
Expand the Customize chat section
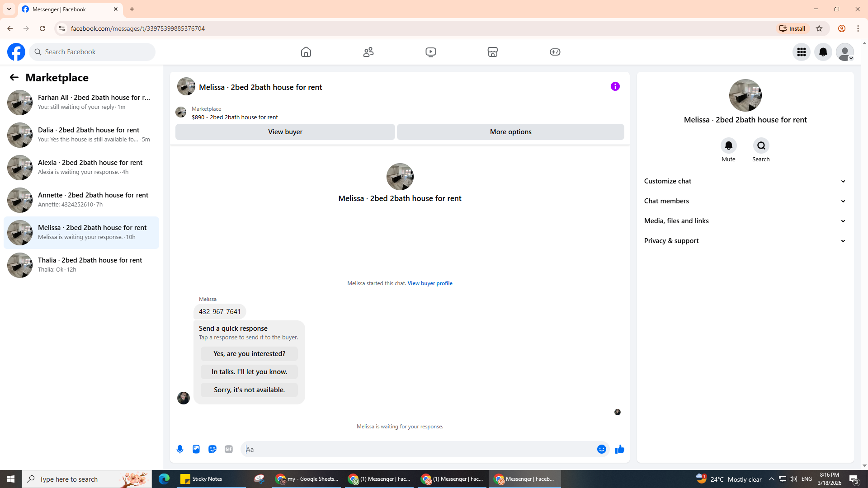(x=745, y=181)
